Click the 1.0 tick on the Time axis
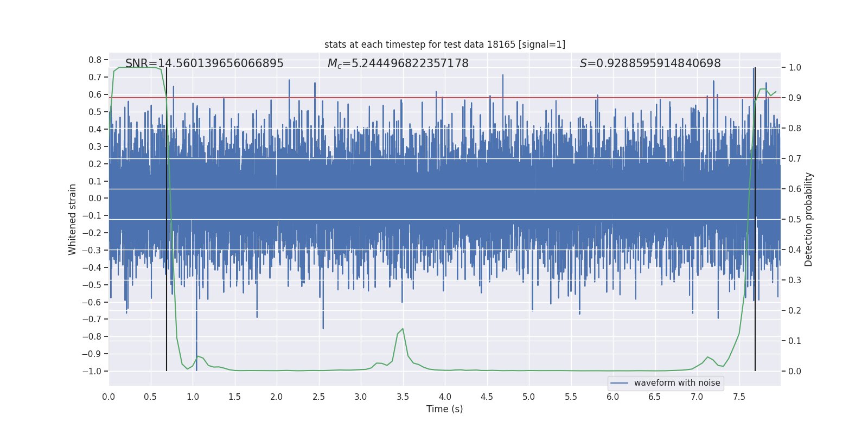The width and height of the screenshot is (868, 434). tap(193, 397)
